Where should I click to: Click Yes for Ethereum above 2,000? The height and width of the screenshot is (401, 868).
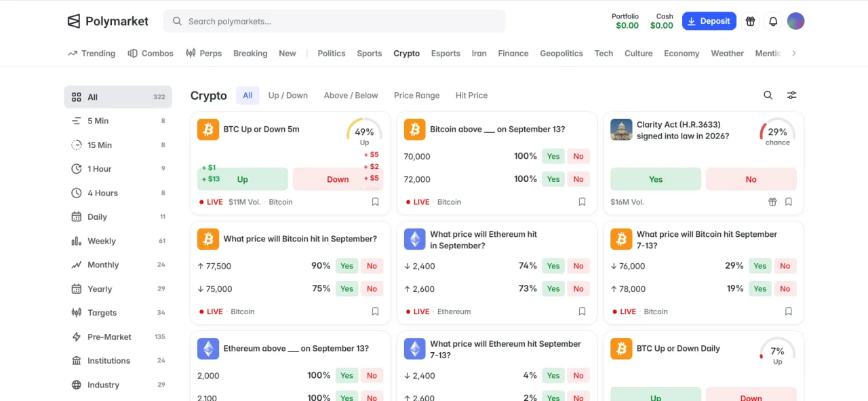347,375
